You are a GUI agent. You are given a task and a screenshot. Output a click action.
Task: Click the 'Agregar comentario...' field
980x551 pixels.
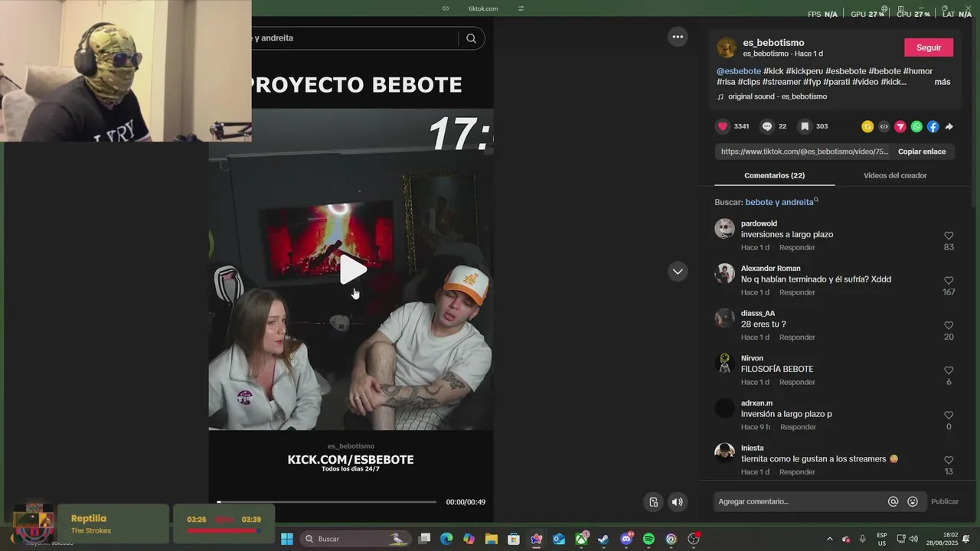(798, 501)
